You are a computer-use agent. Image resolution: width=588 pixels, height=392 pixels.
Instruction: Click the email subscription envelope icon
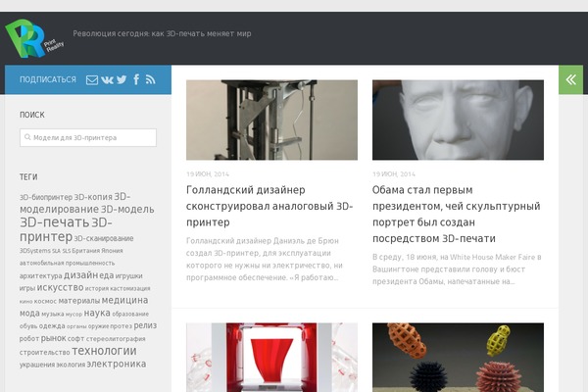pyautogui.click(x=92, y=80)
